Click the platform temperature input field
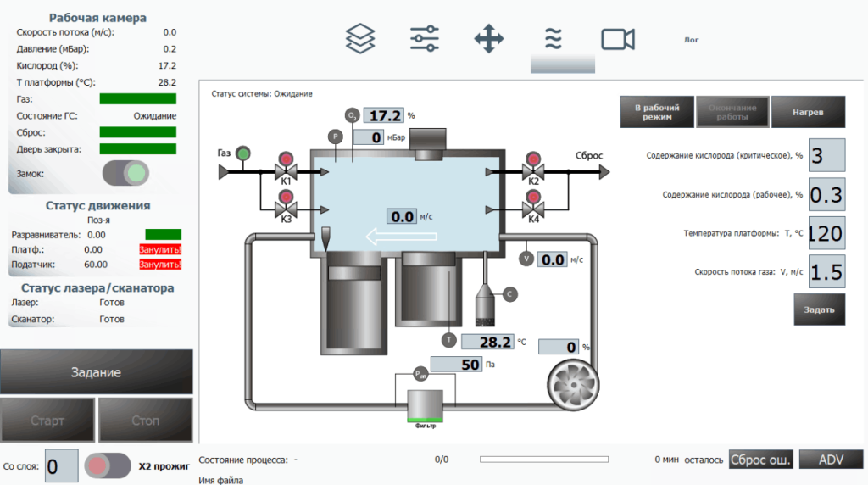Image resolution: width=868 pixels, height=485 pixels. [x=826, y=233]
